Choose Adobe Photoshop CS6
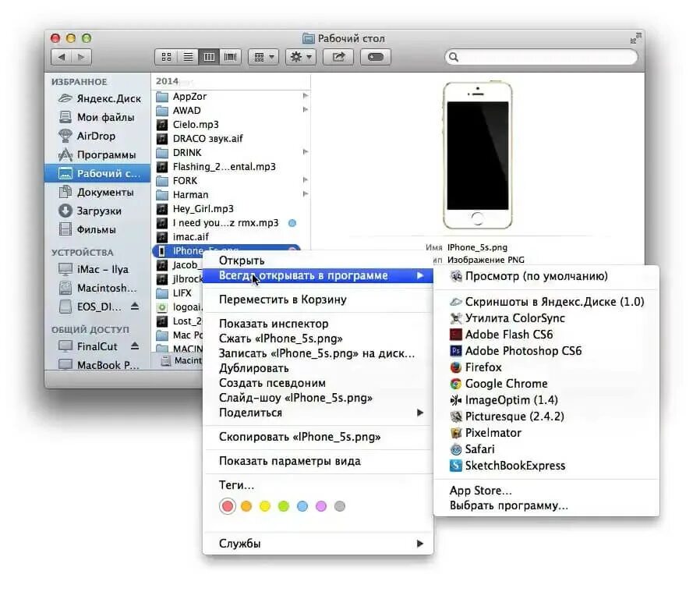The height and width of the screenshot is (592, 700). pos(546,351)
